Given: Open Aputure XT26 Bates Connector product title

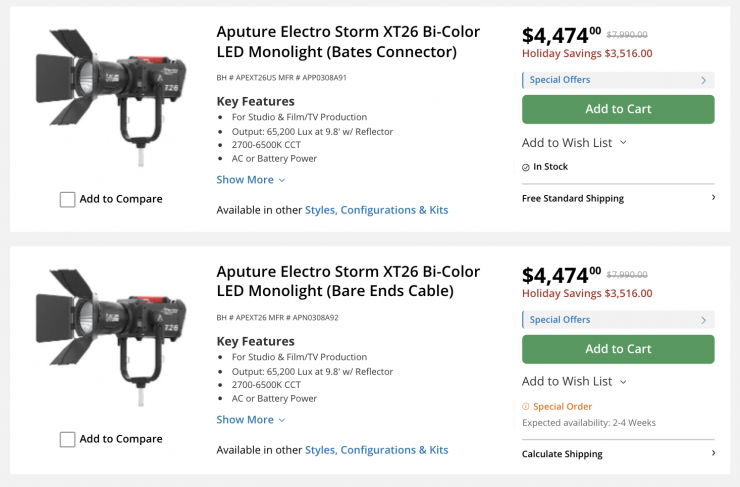Looking at the screenshot, I should (x=348, y=41).
